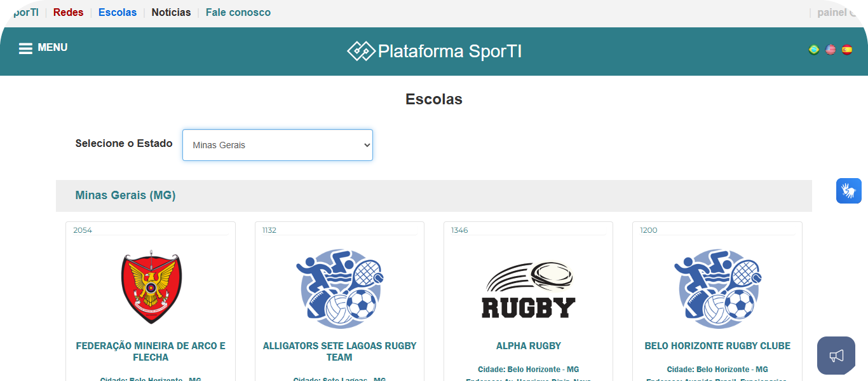
Task: Open the Escolas menu item
Action: (118, 12)
